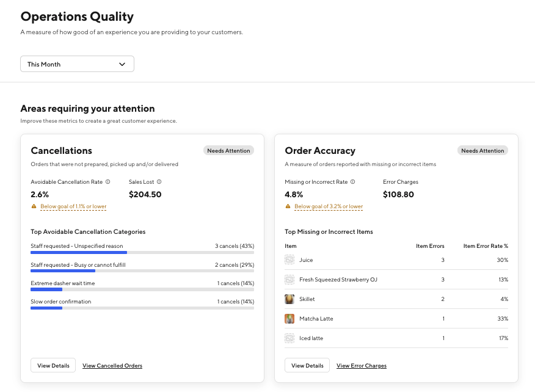The width and height of the screenshot is (535, 392).
Task: Click View Details on the Cancellations card
Action: point(53,365)
